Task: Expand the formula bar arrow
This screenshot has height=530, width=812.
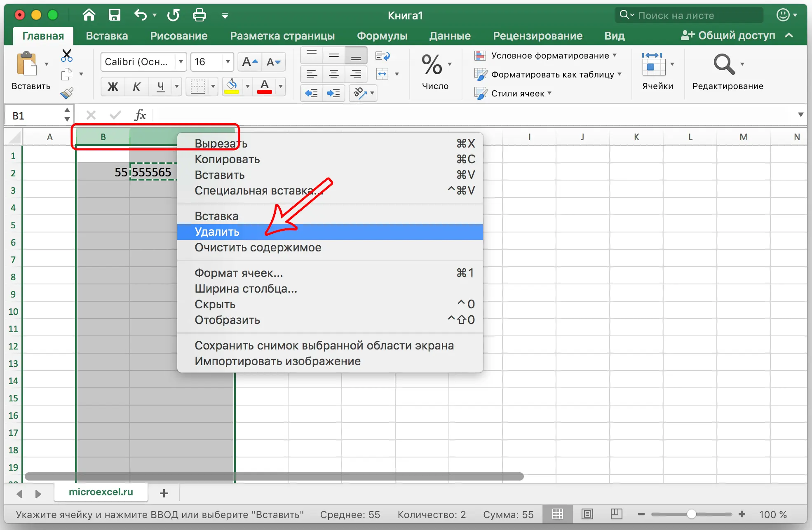Action: click(x=800, y=115)
